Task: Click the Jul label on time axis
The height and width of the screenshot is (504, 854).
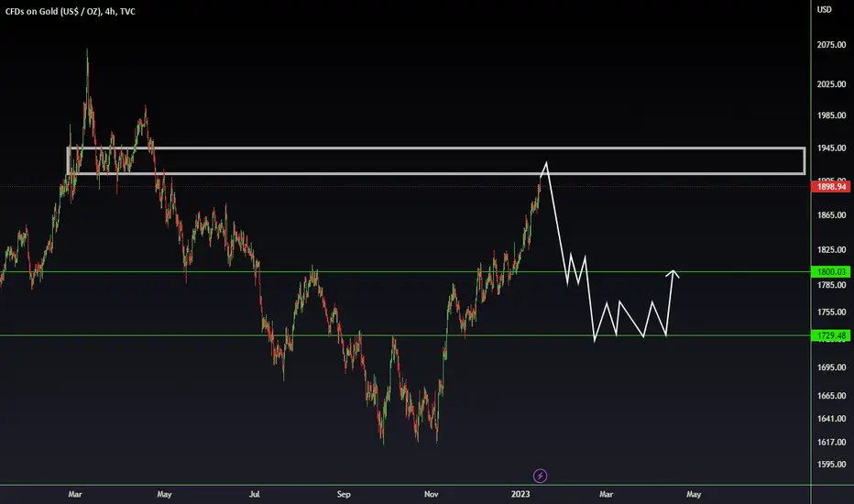Action: (255, 494)
